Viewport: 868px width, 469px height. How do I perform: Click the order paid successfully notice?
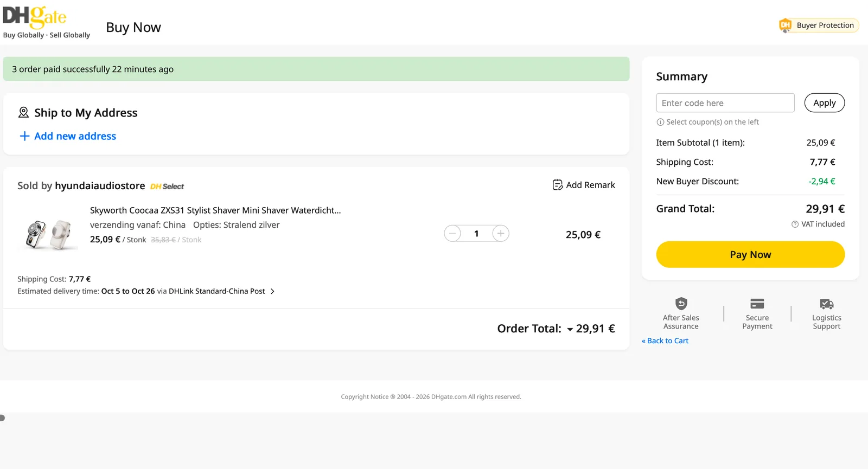(316, 69)
